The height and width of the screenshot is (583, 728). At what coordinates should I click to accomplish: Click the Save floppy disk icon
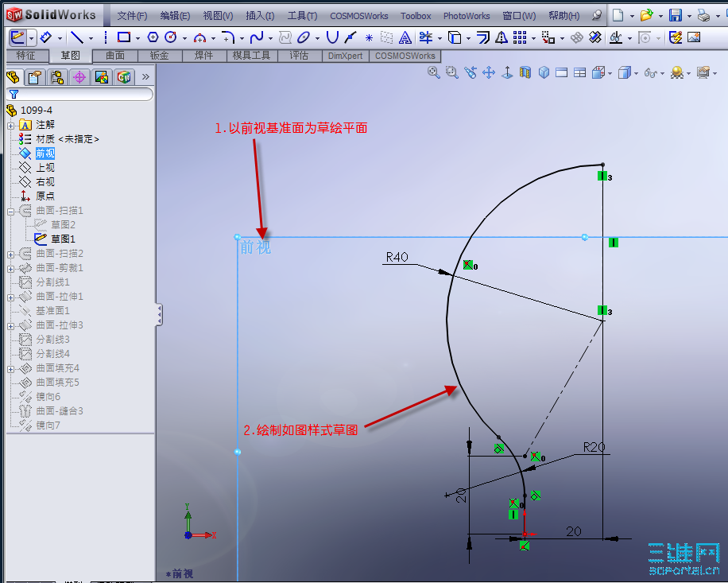676,15
